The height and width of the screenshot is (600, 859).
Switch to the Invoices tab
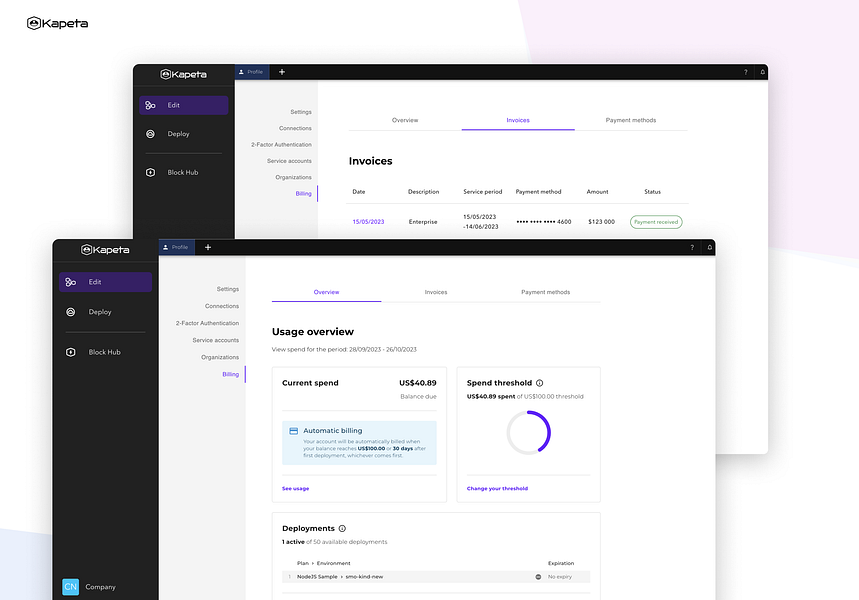436,292
